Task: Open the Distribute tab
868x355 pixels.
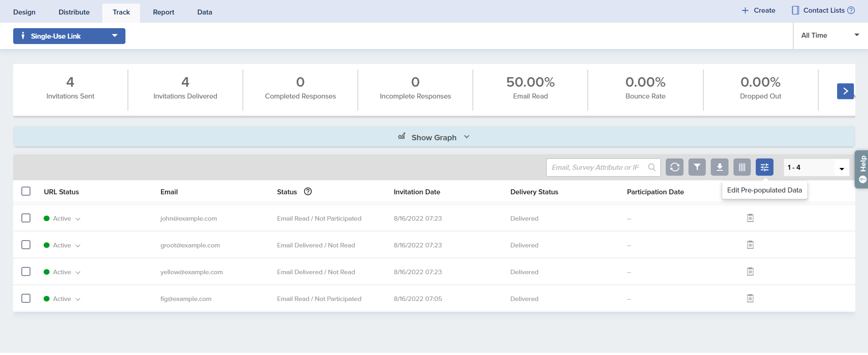Action: pos(74,12)
